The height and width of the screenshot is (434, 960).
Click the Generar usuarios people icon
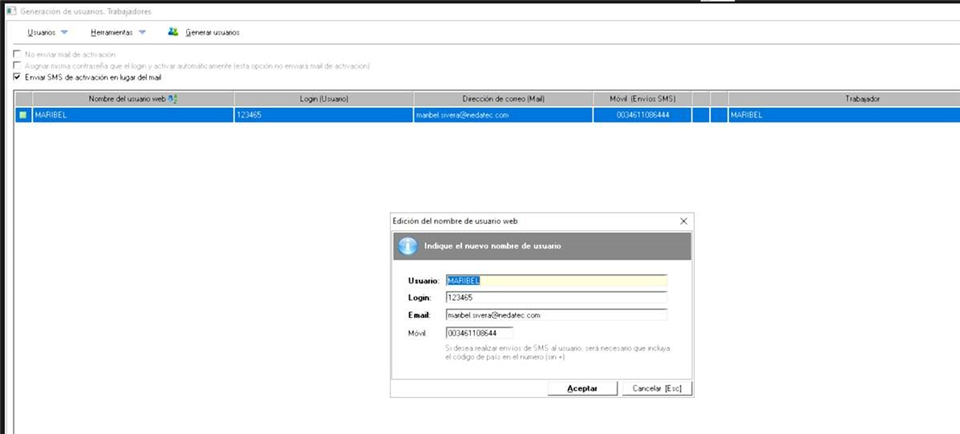[x=173, y=32]
